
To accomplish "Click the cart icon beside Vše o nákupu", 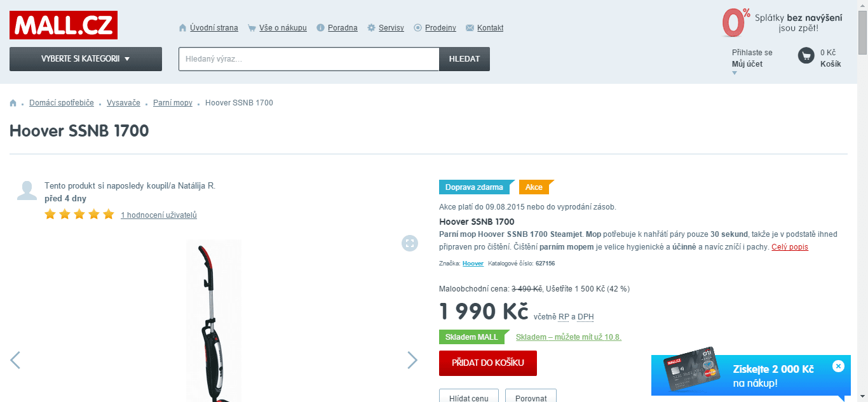I will [x=252, y=28].
